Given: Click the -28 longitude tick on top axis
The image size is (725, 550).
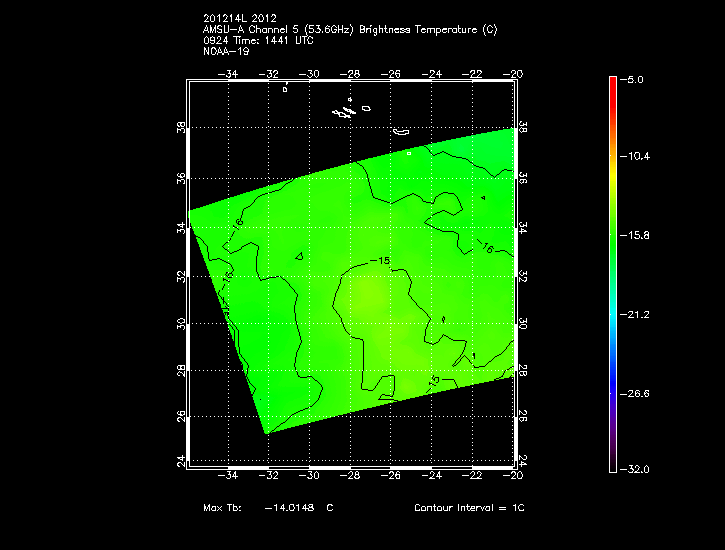Looking at the screenshot, I should pos(352,73).
